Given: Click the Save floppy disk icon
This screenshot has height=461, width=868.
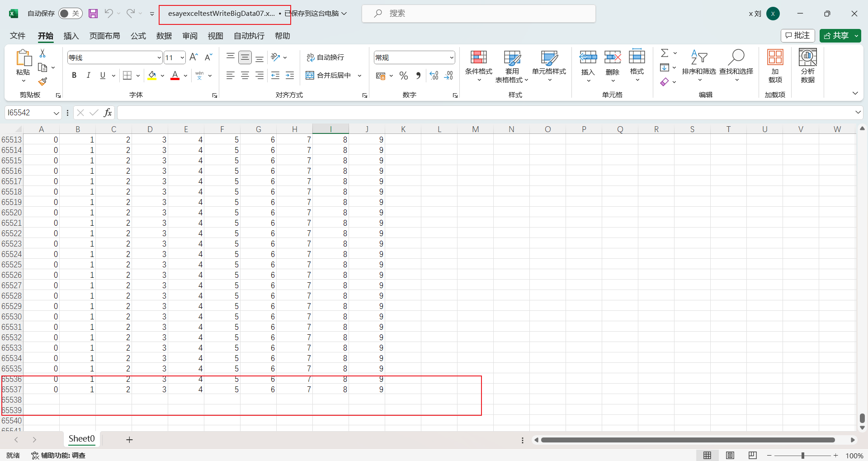Looking at the screenshot, I should click(x=93, y=14).
